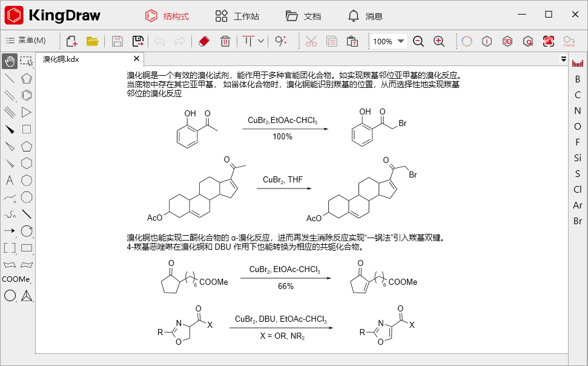Click the color ring swatch in the toolbar
The image size is (588, 366).
[x=466, y=41]
